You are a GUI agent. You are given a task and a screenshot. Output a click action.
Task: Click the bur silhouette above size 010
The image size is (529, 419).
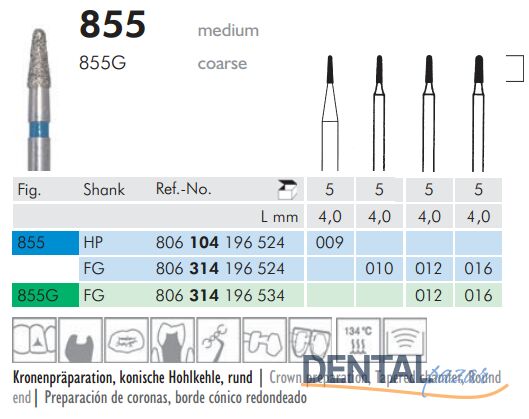[x=379, y=113]
